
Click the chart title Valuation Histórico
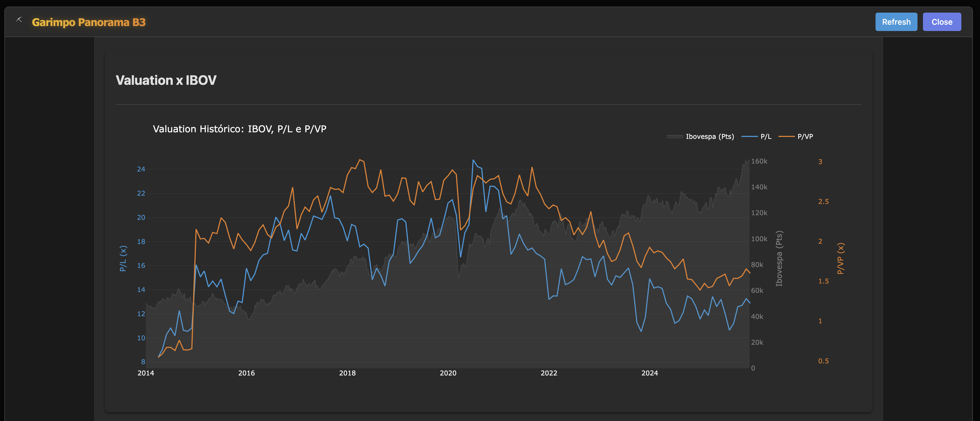coord(239,129)
